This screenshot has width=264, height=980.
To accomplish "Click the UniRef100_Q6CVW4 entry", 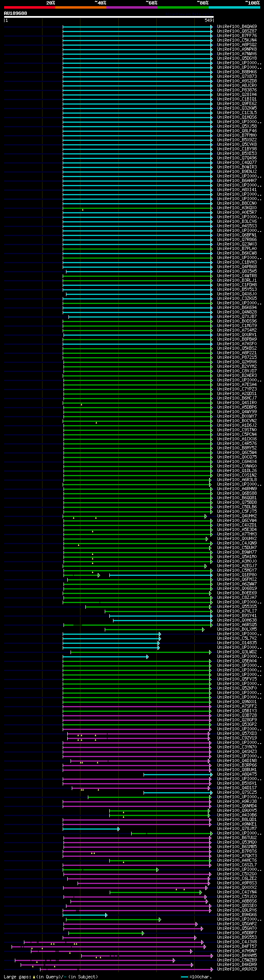I will 237,521.
